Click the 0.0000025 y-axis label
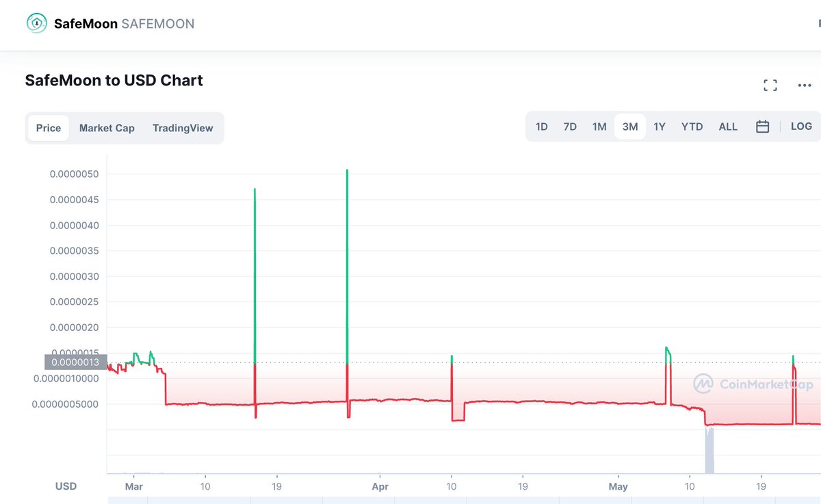821x504 pixels. [74, 302]
